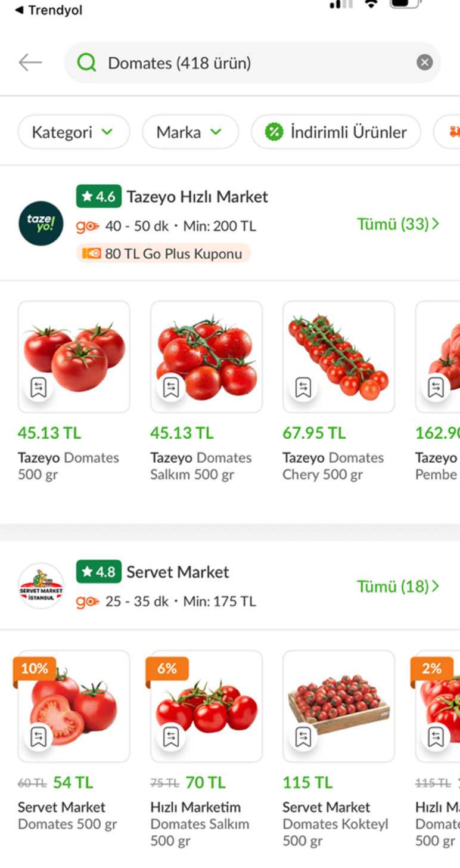Tap list icon on Servet Market Domates Kokteyl
The width and height of the screenshot is (460, 868).
(303, 737)
